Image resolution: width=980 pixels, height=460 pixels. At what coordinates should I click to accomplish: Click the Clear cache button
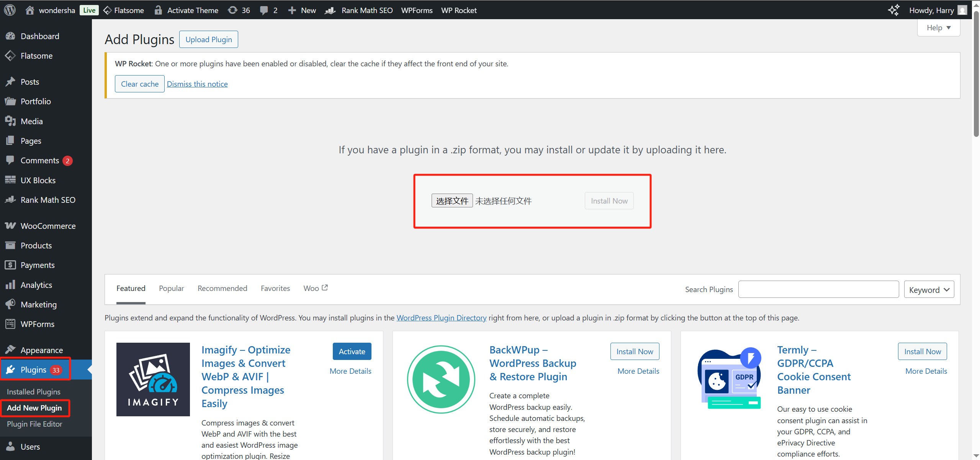pos(139,84)
